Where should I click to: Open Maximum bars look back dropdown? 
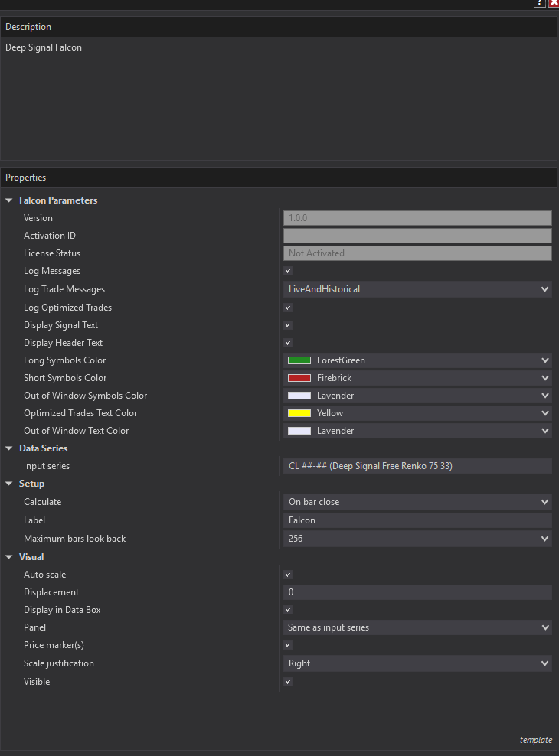coord(417,539)
